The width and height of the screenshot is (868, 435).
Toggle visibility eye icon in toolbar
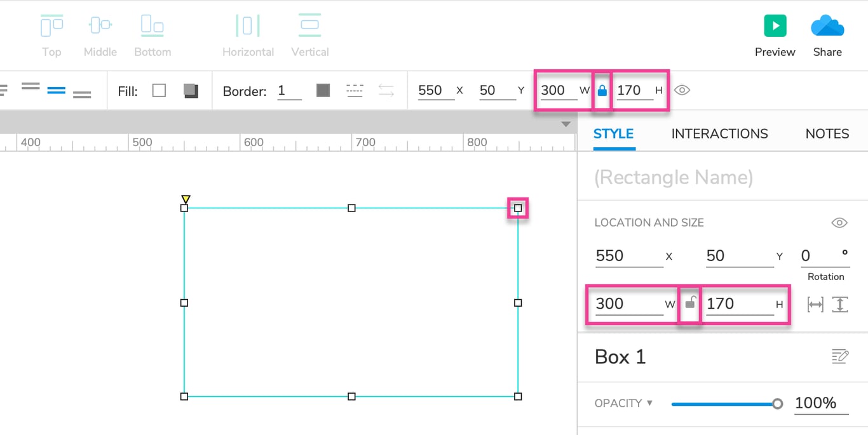[x=682, y=90]
